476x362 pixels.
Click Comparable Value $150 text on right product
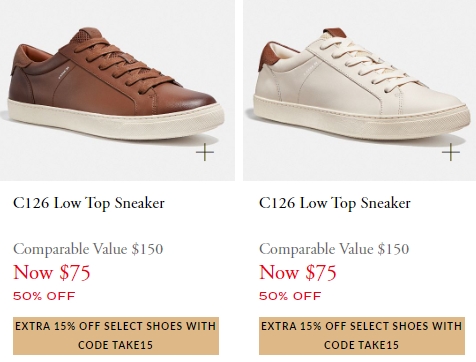pos(334,249)
